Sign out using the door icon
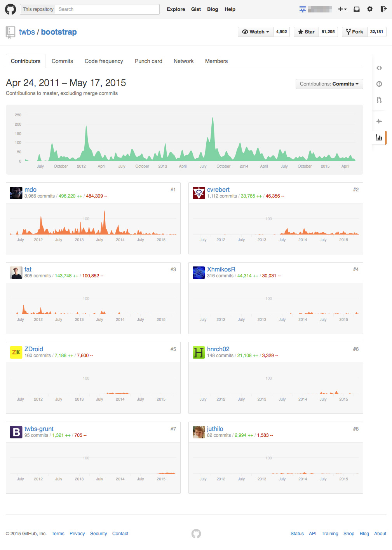Viewport: 392px width, 550px height. 383,9
